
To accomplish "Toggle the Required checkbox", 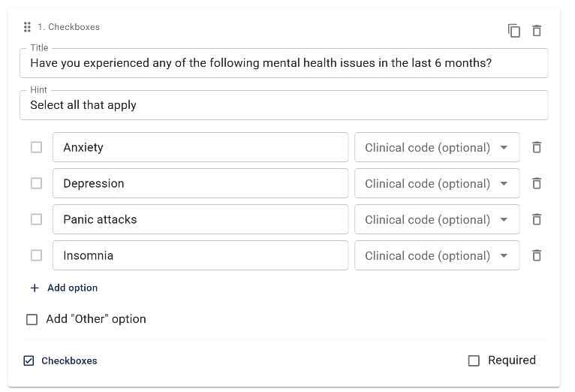I will click(474, 360).
